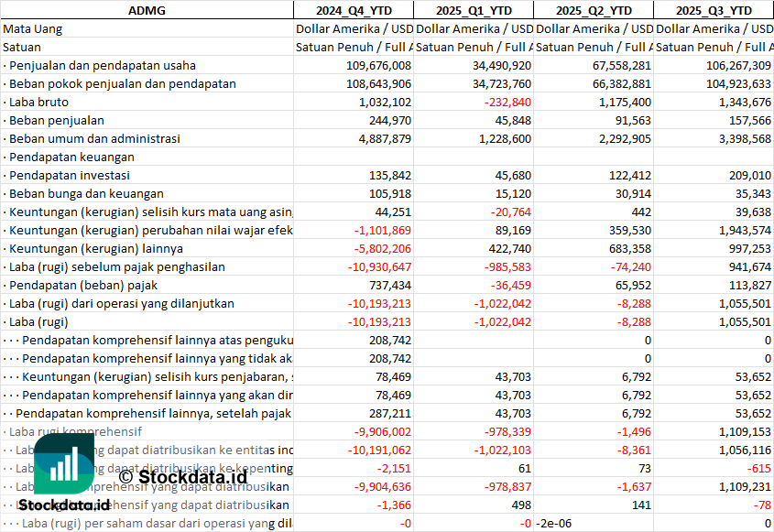Select Keuntungan (kerugian) perubahan nilai wajar label
This screenshot has width=774, height=532.
pyautogui.click(x=148, y=230)
